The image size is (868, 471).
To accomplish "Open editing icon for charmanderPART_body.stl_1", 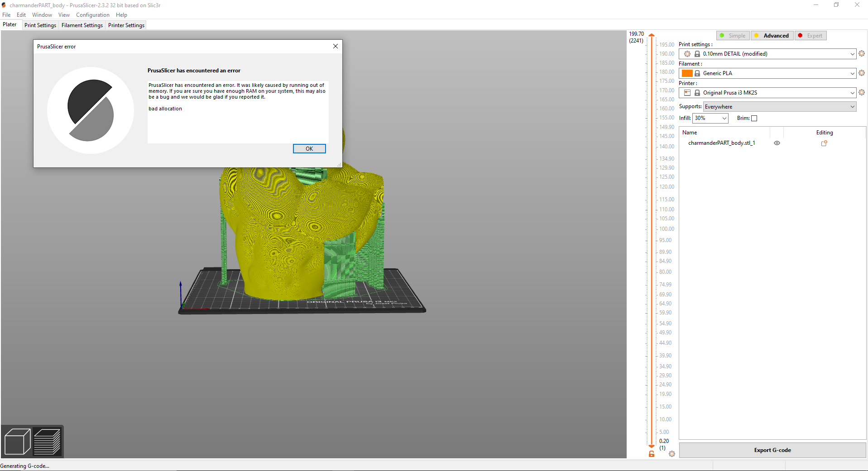I will [825, 143].
